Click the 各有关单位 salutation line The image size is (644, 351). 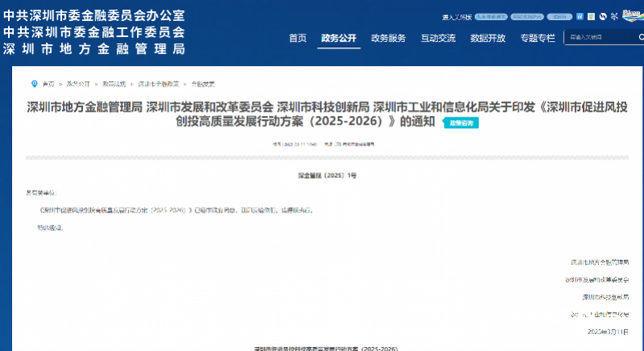[x=42, y=192]
